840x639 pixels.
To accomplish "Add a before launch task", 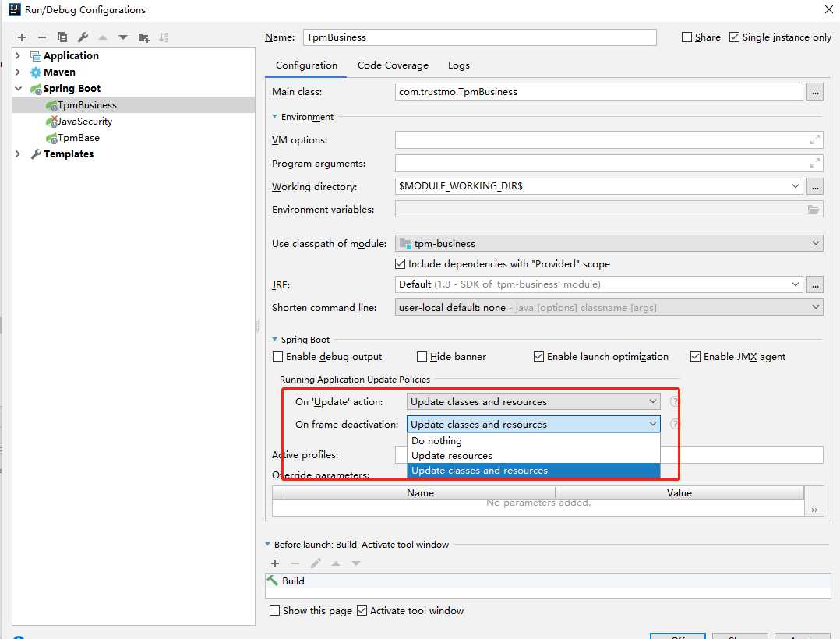I will pyautogui.click(x=275, y=563).
